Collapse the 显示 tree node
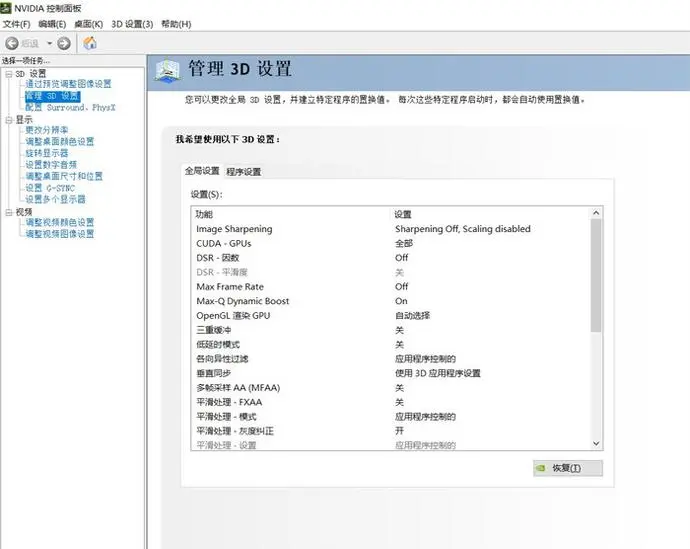This screenshot has width=690, height=549. [x=8, y=120]
